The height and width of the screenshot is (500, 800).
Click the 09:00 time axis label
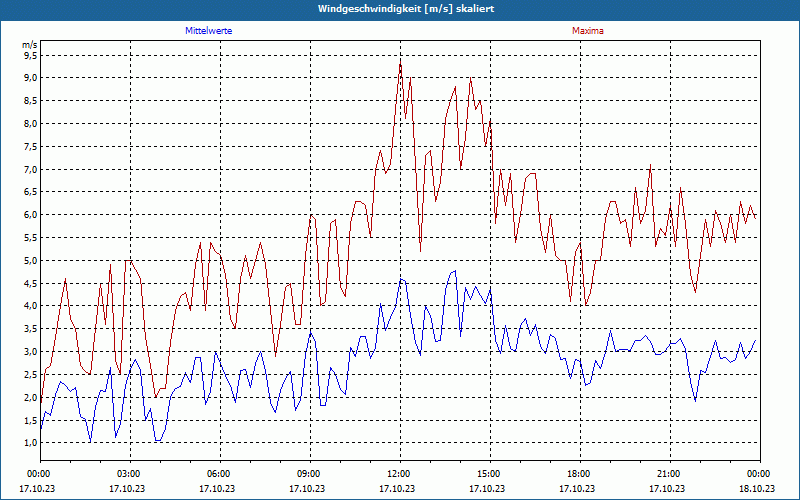tap(310, 474)
